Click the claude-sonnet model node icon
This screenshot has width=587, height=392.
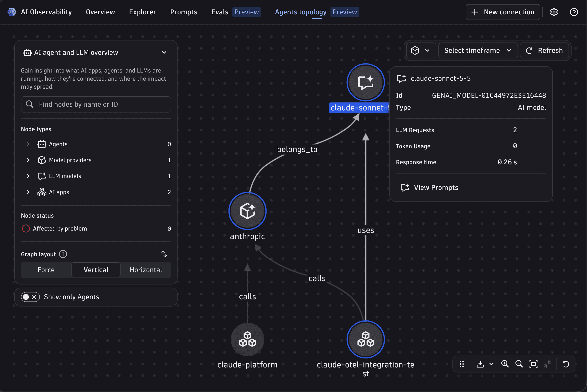366,82
